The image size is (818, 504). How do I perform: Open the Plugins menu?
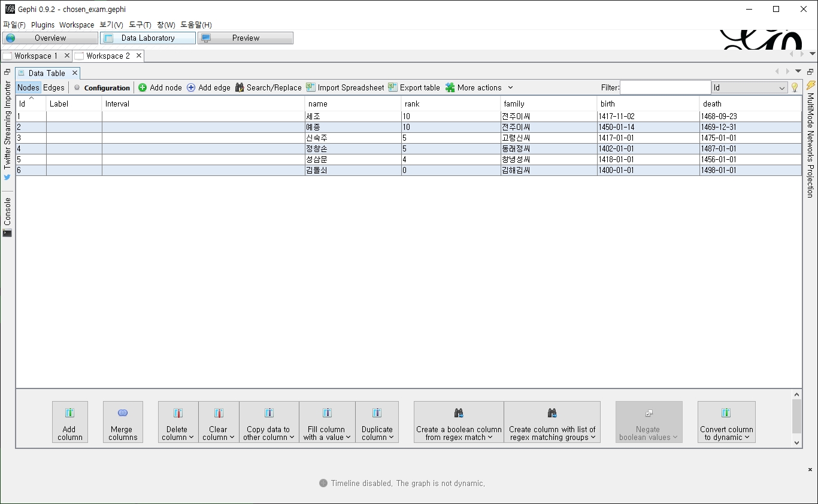click(43, 25)
